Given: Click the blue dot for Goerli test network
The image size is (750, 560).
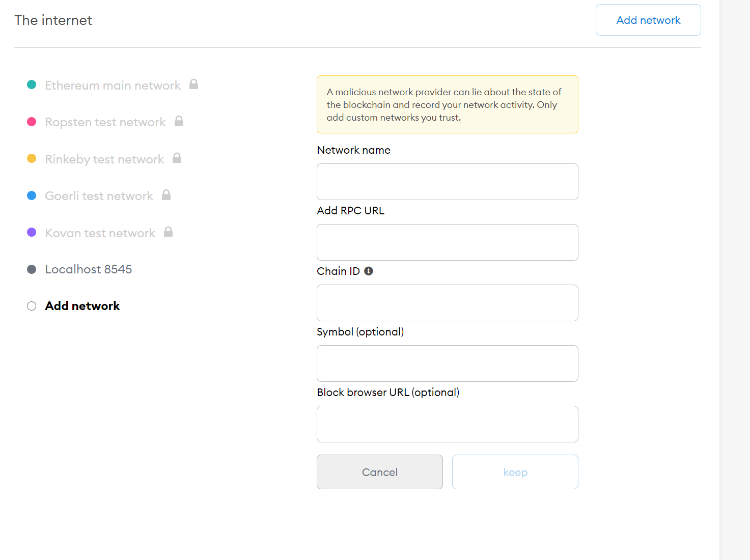Looking at the screenshot, I should click(32, 195).
